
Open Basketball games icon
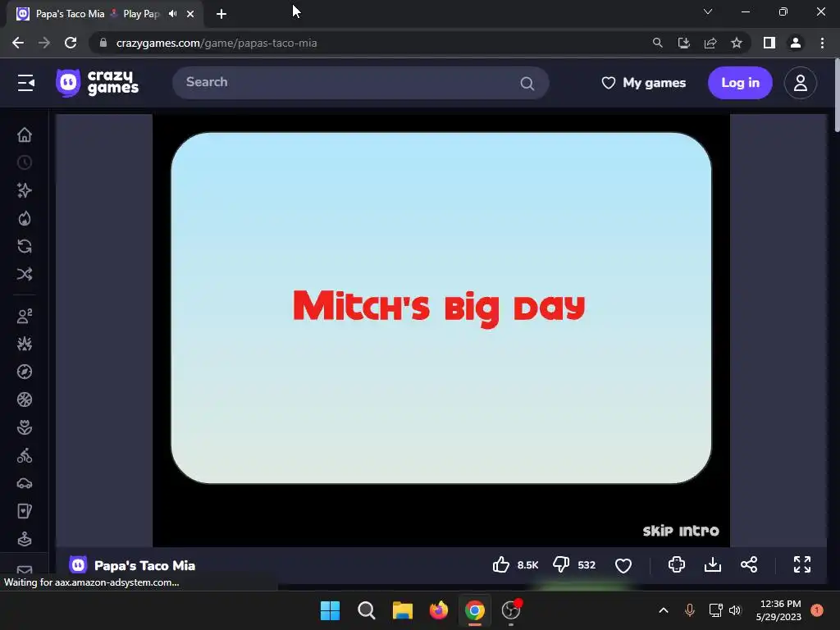click(x=25, y=399)
